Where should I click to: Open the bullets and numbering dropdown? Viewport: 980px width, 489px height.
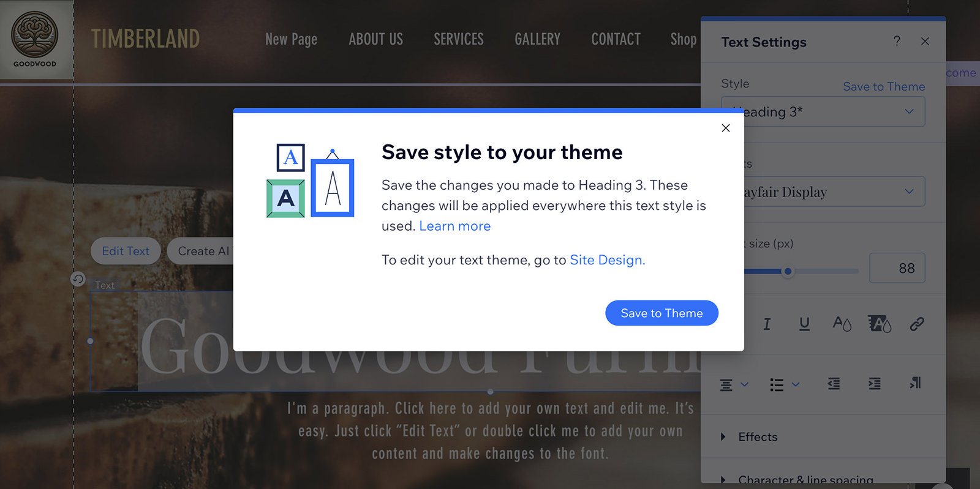[x=785, y=384]
